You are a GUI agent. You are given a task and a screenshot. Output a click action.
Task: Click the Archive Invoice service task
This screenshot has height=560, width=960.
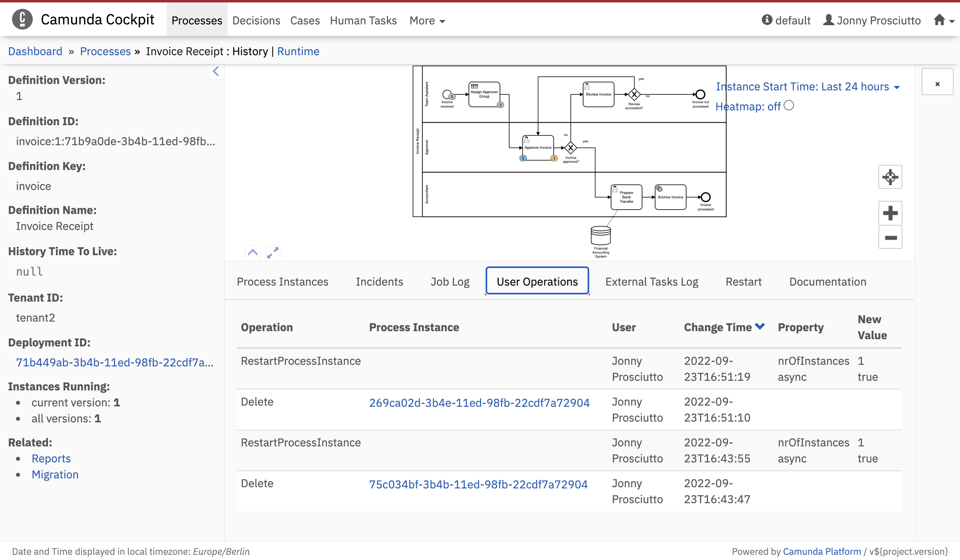coord(670,197)
